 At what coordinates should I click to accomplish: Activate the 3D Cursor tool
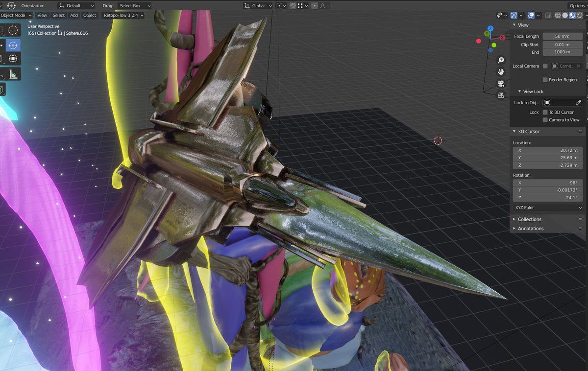[x=12, y=30]
